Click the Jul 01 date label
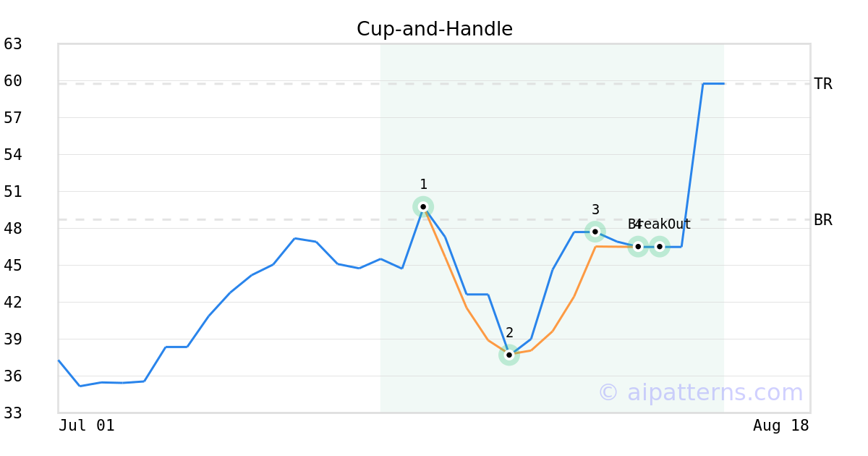 [87, 426]
